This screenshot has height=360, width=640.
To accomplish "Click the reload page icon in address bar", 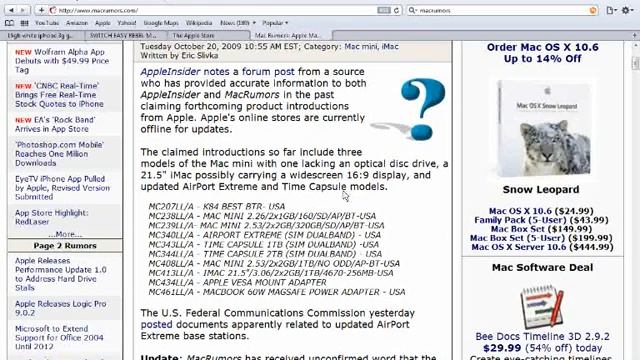I will [396, 11].
